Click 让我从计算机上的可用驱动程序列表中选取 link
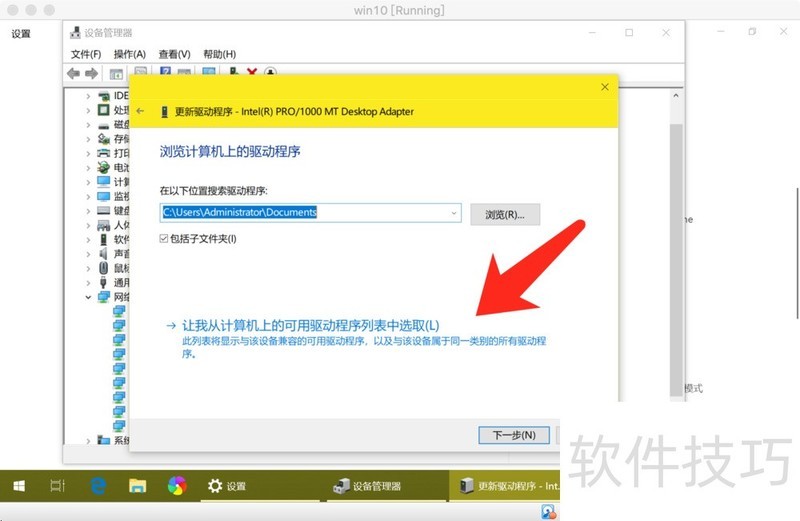Viewport: 800px width, 521px height. (x=311, y=326)
